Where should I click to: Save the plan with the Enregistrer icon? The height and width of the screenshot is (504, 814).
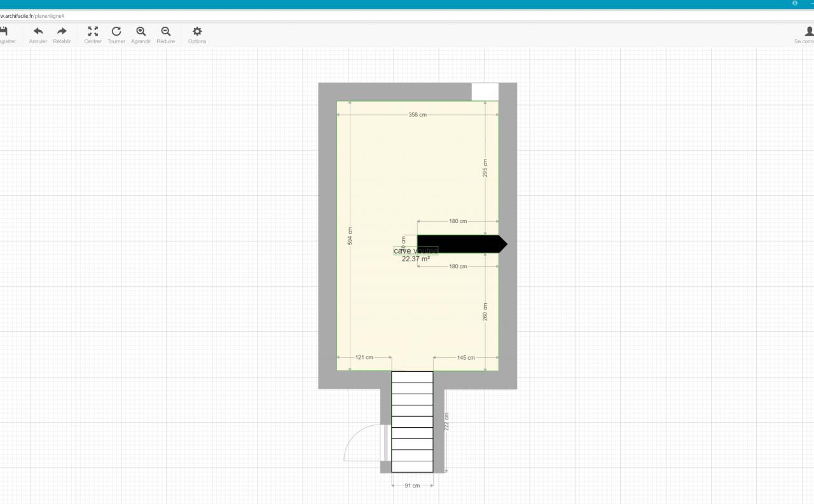pos(3,31)
